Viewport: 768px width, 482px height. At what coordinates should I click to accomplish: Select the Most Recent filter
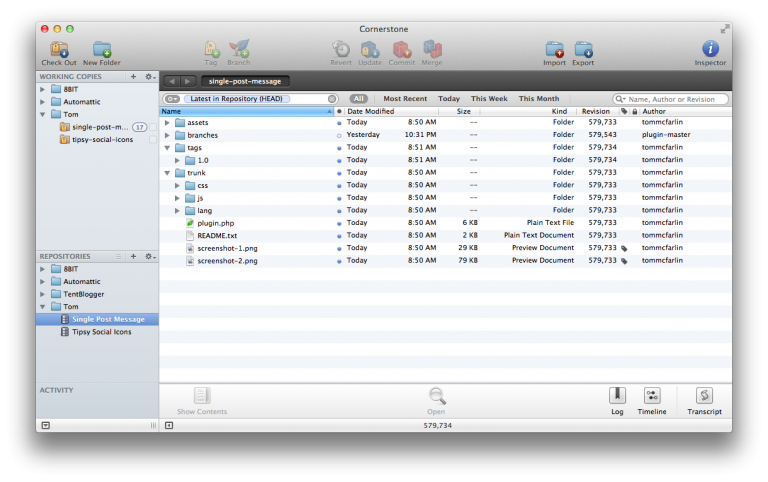coord(405,99)
